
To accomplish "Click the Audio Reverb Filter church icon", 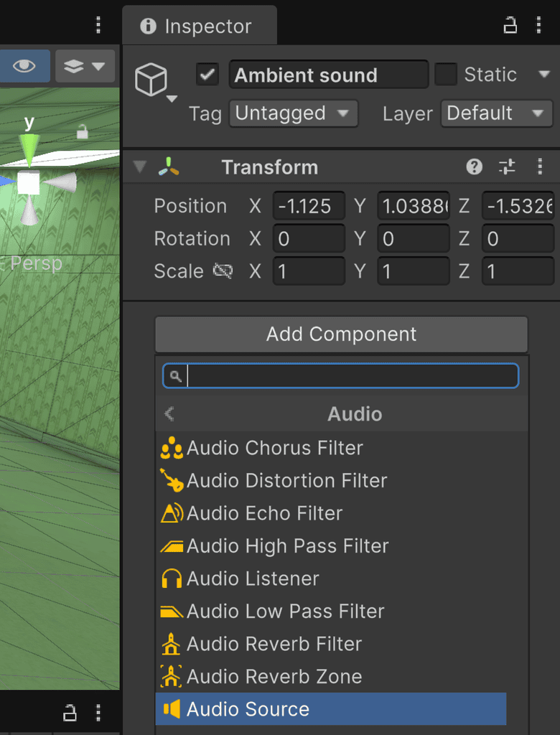I will (x=171, y=644).
